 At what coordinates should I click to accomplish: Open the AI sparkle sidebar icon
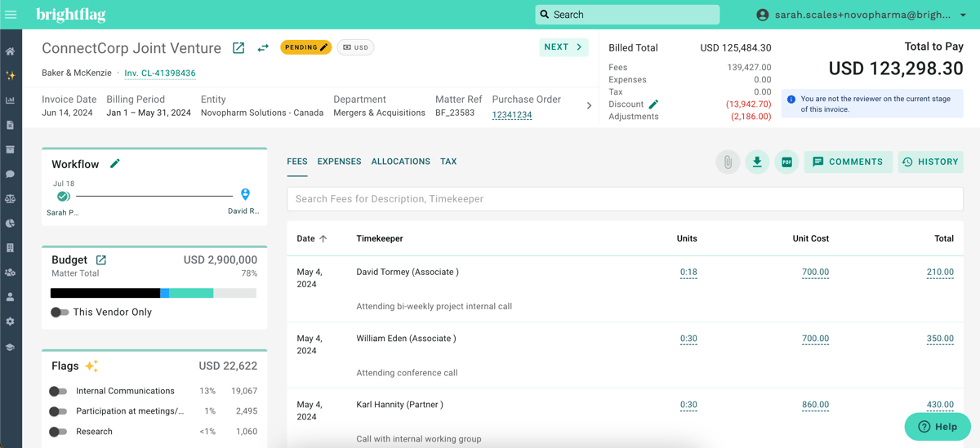tap(11, 76)
